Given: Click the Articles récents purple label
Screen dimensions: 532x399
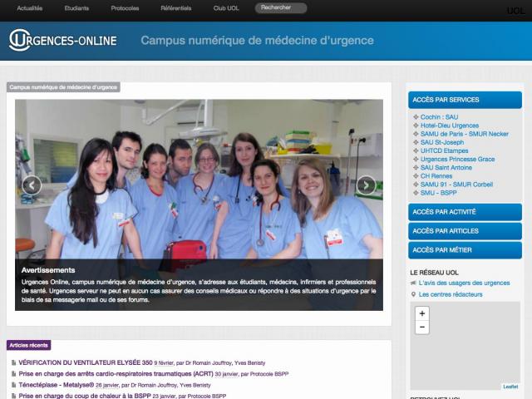Looking at the screenshot, I should click(29, 346).
